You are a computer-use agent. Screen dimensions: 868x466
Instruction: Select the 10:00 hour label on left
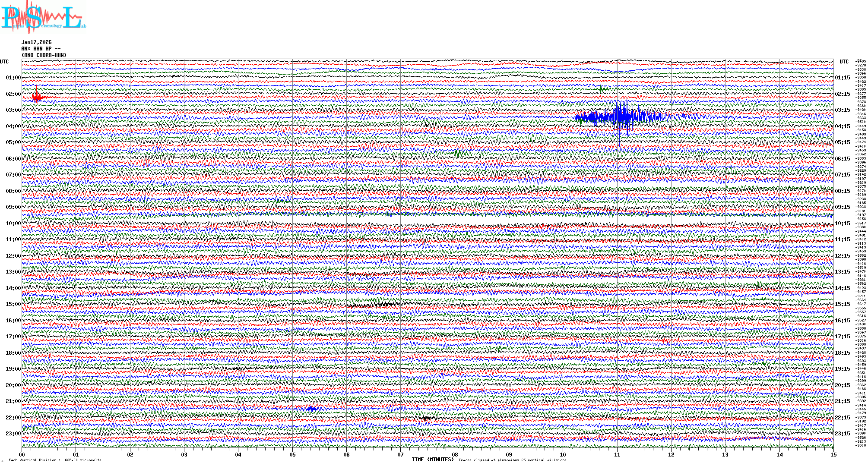coord(13,224)
